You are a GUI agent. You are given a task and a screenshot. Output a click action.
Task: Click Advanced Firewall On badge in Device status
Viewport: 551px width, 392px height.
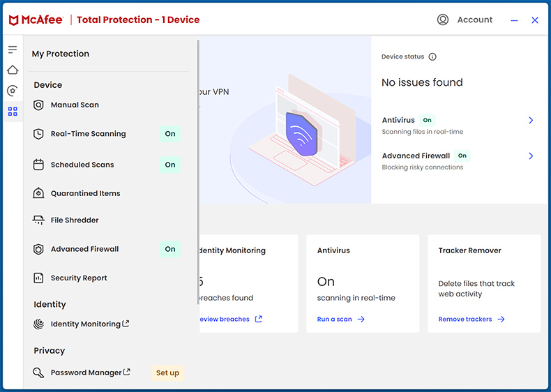462,156
